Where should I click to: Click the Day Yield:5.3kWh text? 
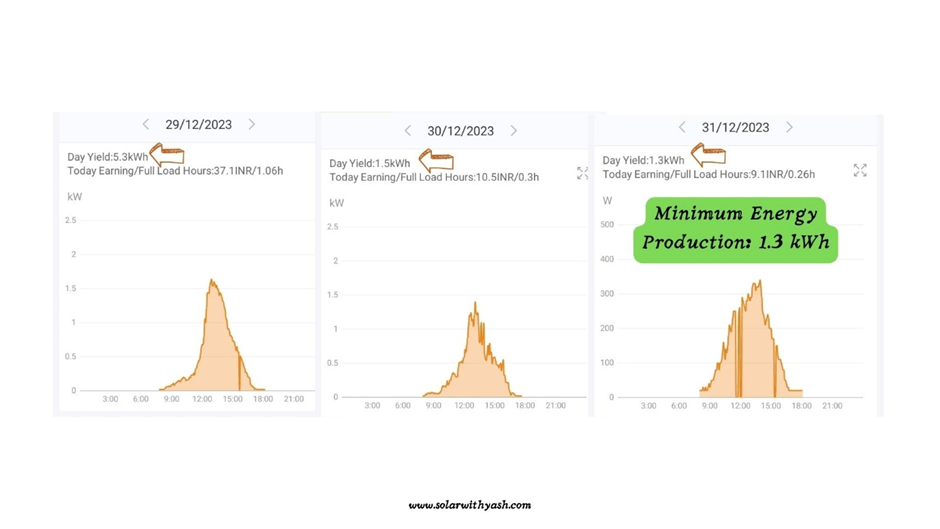107,157
